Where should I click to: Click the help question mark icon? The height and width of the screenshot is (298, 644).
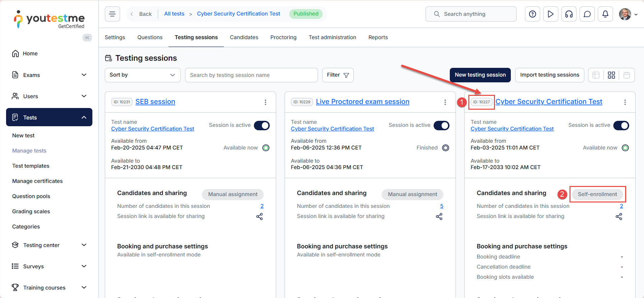tap(532, 14)
